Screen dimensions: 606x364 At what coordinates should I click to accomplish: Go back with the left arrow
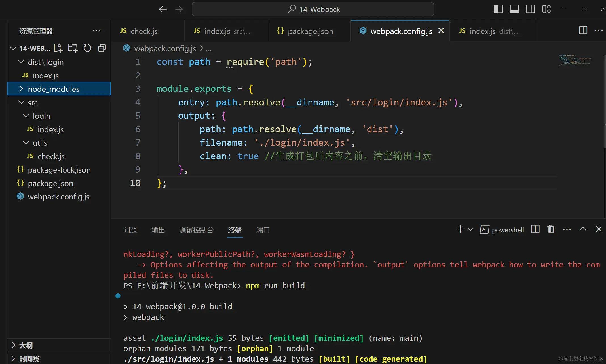pyautogui.click(x=163, y=9)
